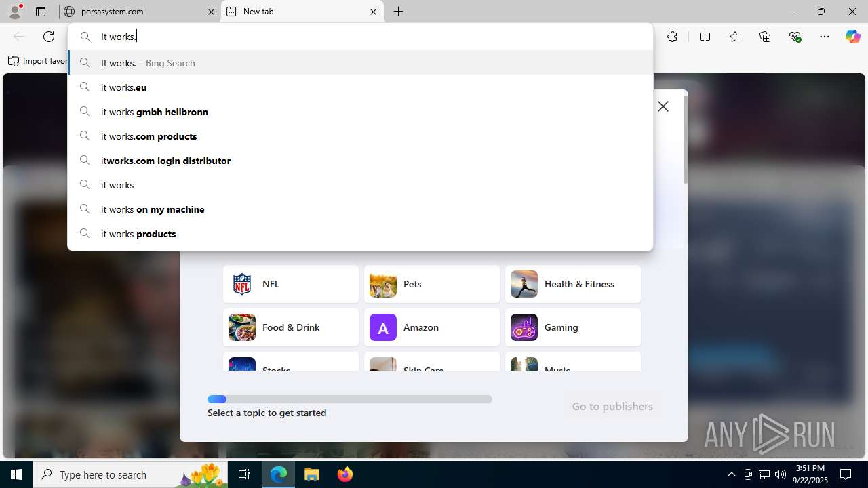868x488 pixels.
Task: Close the topic selection dialog
Action: pos(663,106)
